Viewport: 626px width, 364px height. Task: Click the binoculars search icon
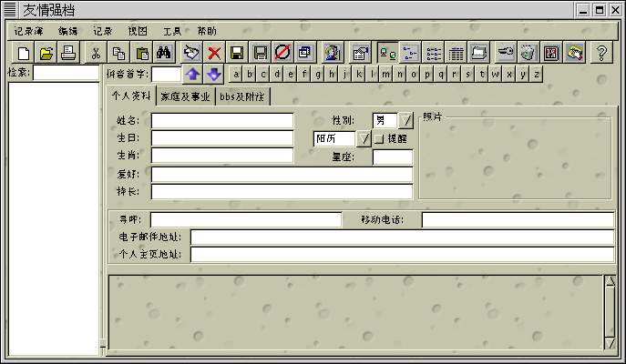tap(165, 53)
